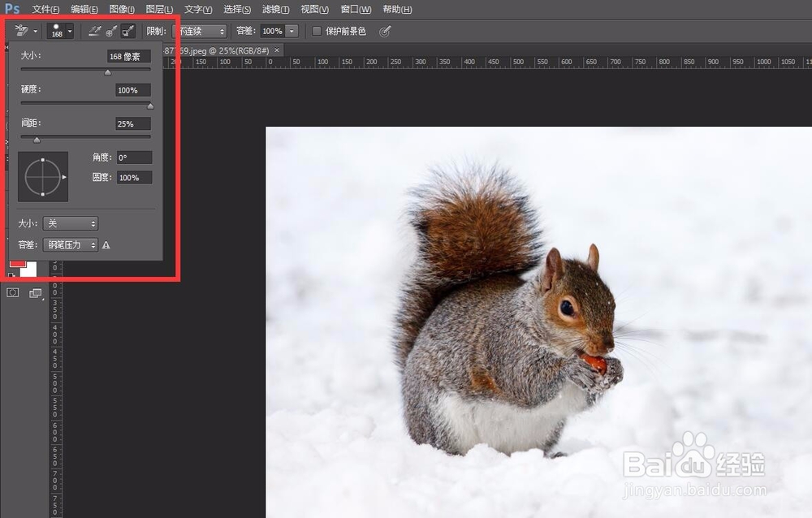Open the 选择(S) menu
The width and height of the screenshot is (812, 518).
click(x=237, y=9)
